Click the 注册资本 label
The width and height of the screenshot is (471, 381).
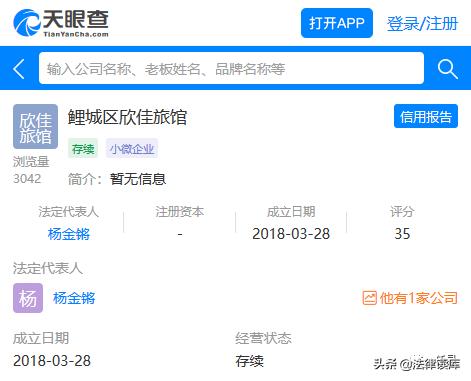[x=180, y=211]
